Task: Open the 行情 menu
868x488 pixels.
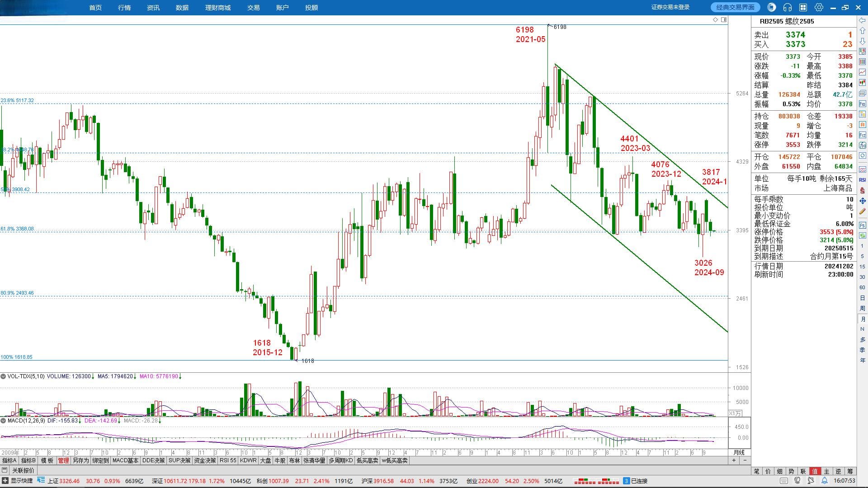Action: coord(124,8)
